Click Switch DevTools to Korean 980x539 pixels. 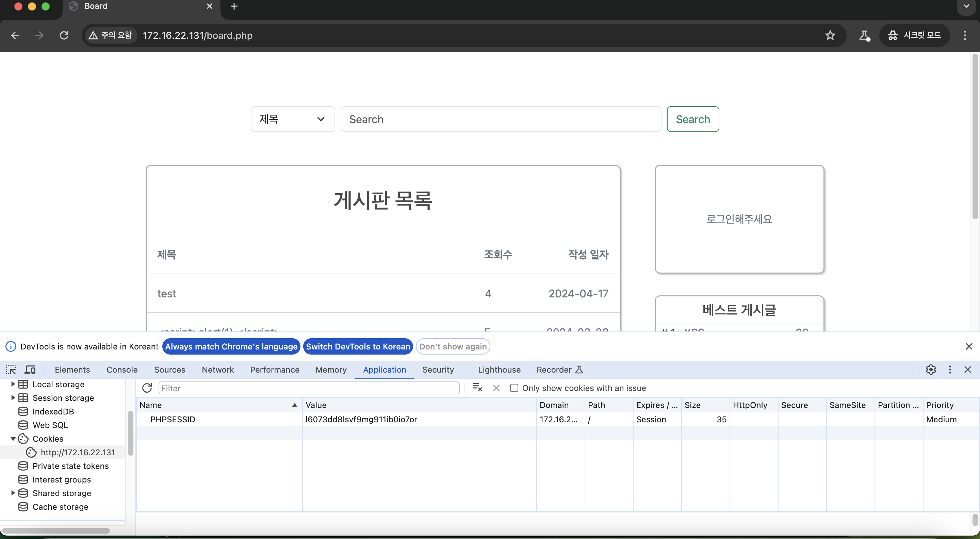point(358,346)
